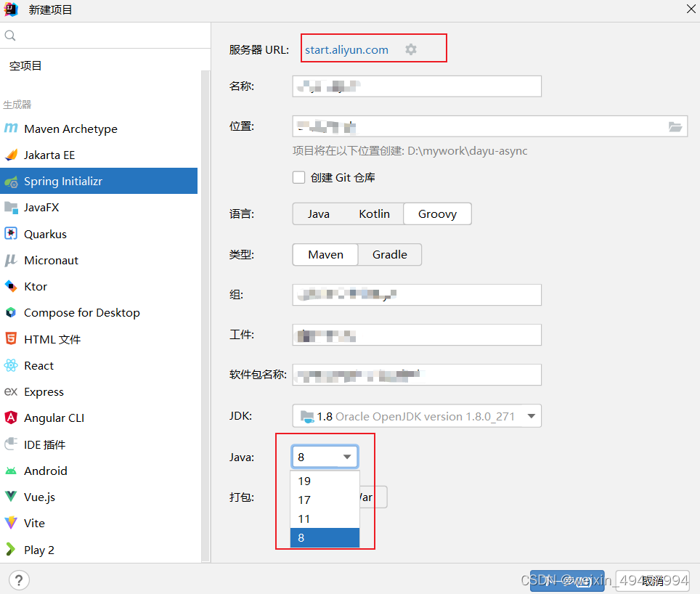Open help with question mark button

[19, 580]
